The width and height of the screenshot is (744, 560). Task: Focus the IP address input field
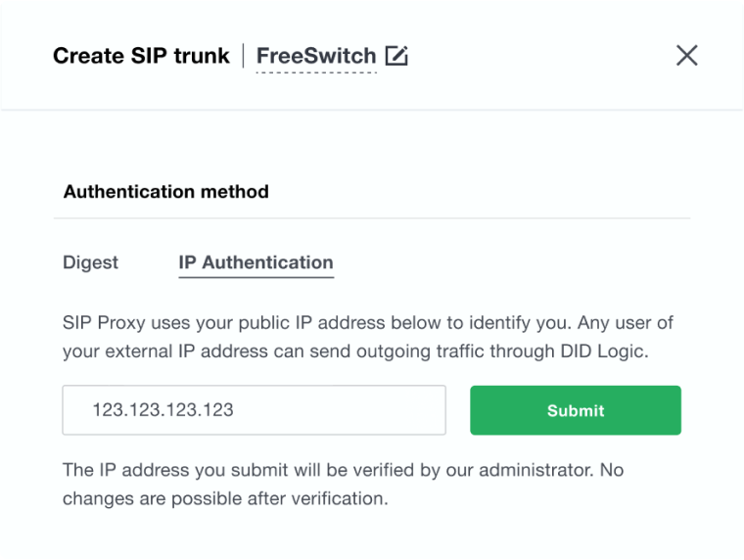[x=254, y=409]
